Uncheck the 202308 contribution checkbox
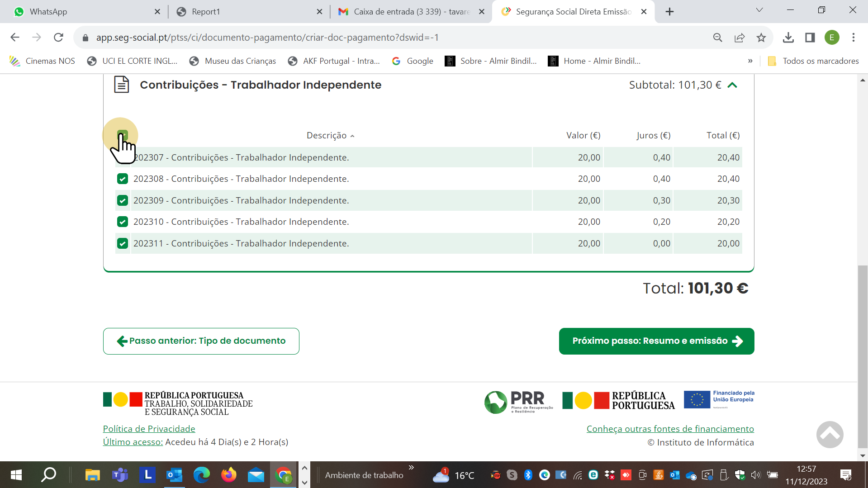The image size is (868, 488). coord(123,179)
